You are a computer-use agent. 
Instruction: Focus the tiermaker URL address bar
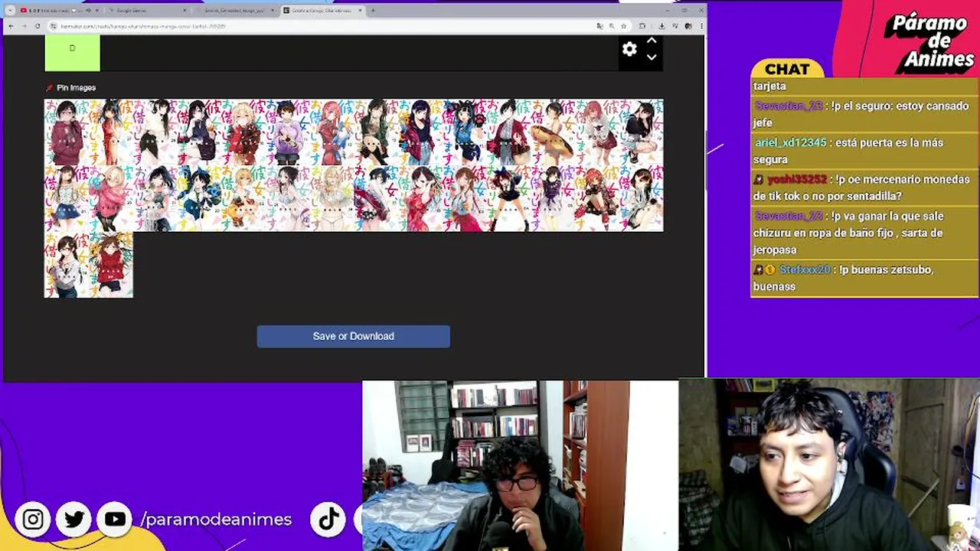coord(322,26)
